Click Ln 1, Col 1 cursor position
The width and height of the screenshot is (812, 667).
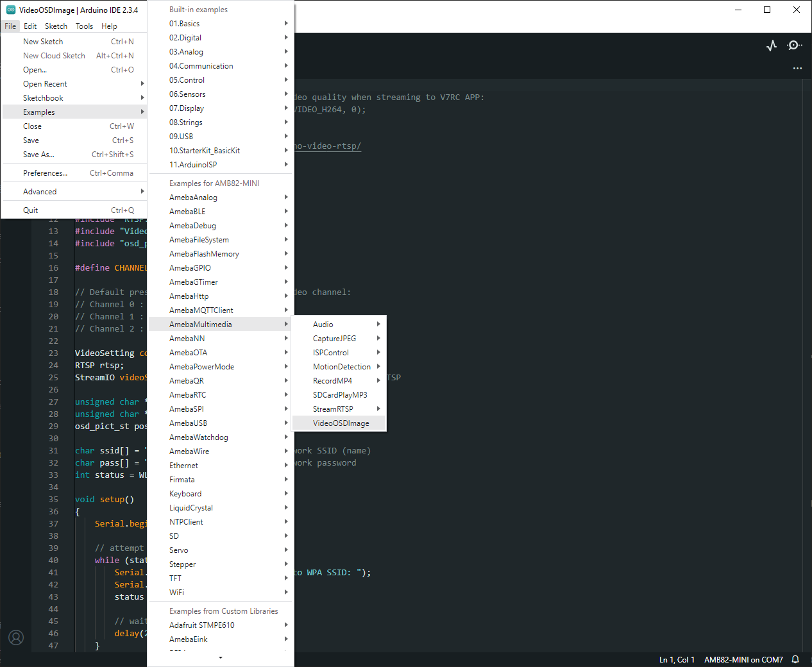point(677,659)
